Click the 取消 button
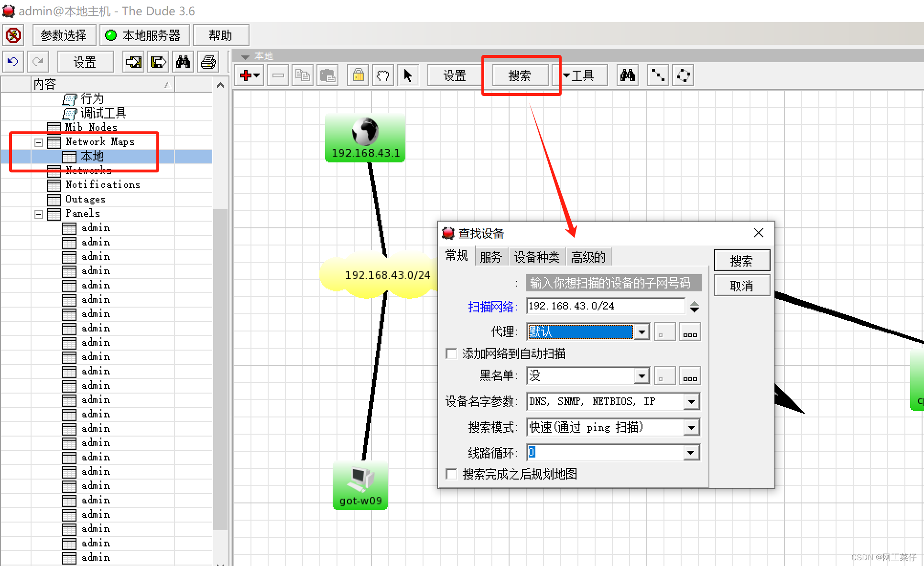This screenshot has width=924, height=566. point(741,286)
